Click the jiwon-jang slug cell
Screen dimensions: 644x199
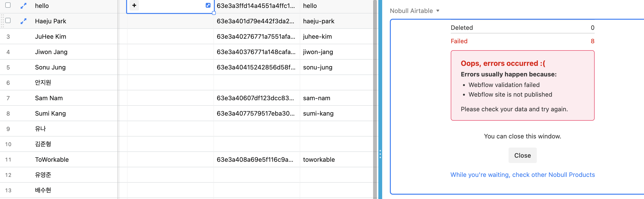coord(336,52)
